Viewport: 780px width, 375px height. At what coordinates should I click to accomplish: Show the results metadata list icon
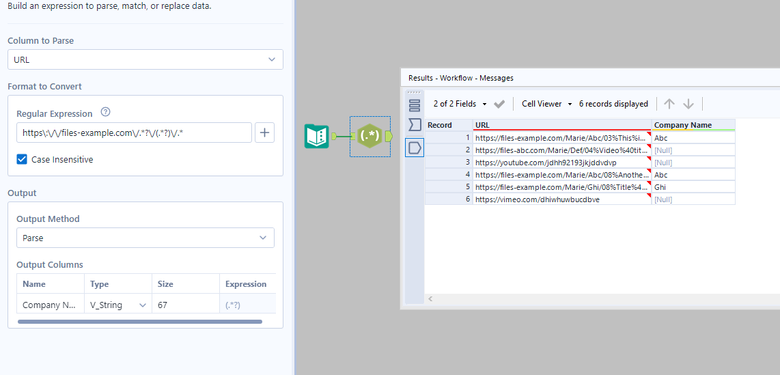414,105
